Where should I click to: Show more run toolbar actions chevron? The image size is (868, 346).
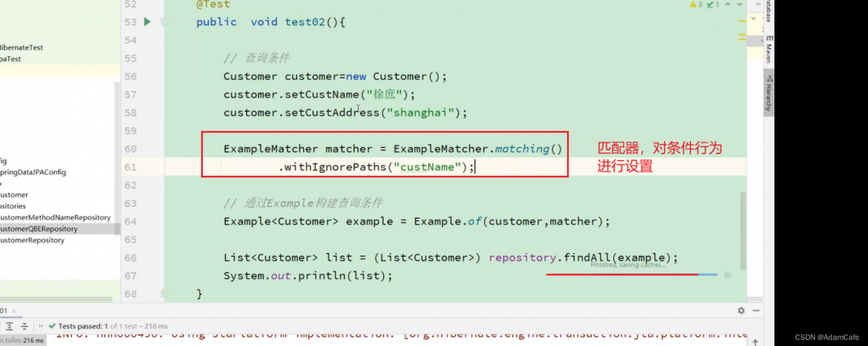40,326
